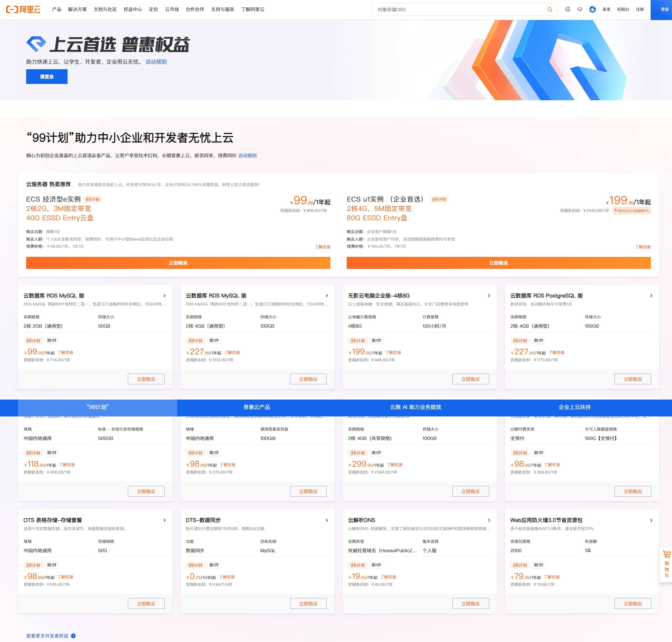Screen dimensions: 672x642
Task: Click 立即购买 on 云解析DNS card
Action: click(x=471, y=604)
